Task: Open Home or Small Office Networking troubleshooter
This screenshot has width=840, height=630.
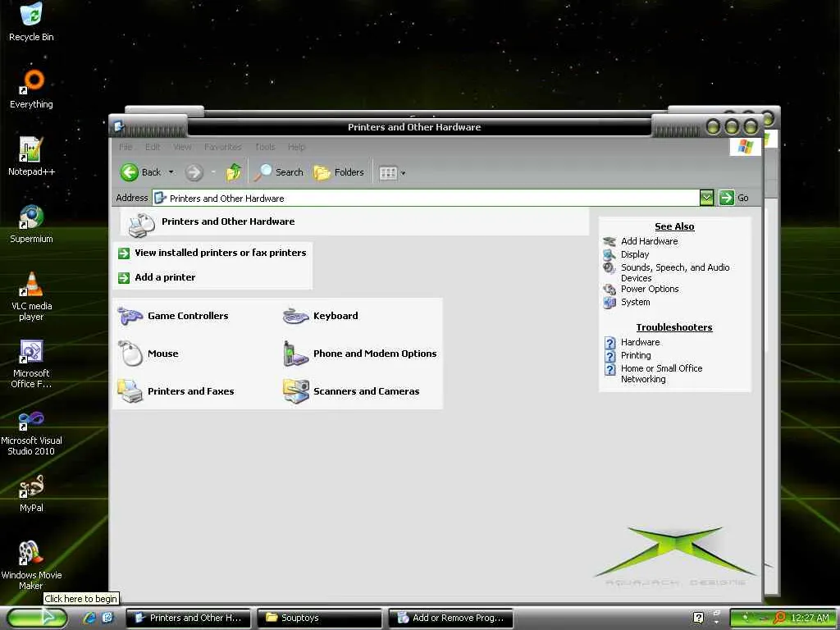Action: (662, 373)
